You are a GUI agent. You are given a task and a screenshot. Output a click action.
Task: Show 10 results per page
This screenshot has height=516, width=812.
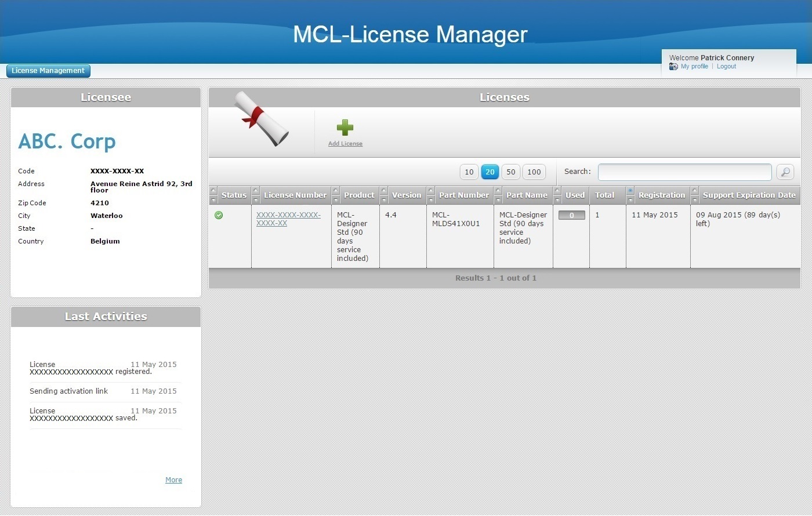pyautogui.click(x=469, y=172)
